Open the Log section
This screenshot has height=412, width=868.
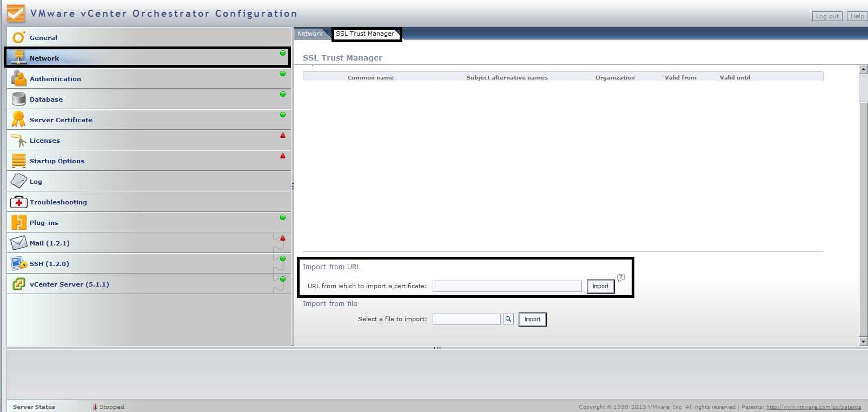tap(36, 182)
